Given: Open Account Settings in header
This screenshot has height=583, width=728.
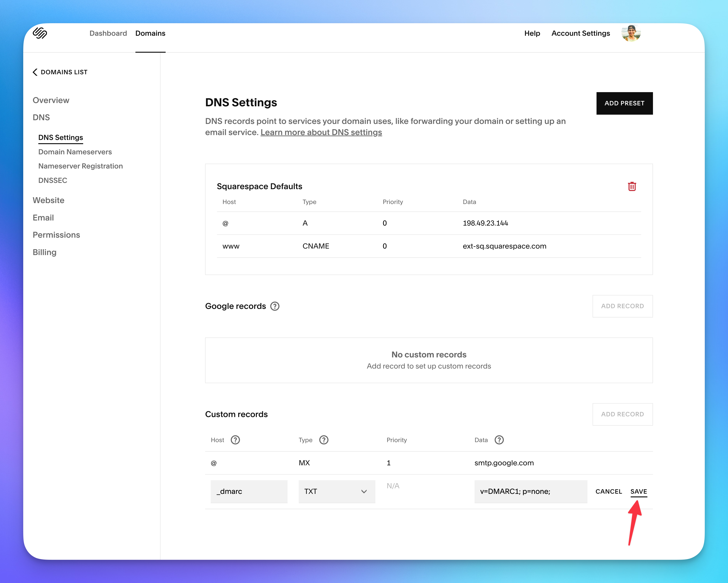Looking at the screenshot, I should 580,33.
